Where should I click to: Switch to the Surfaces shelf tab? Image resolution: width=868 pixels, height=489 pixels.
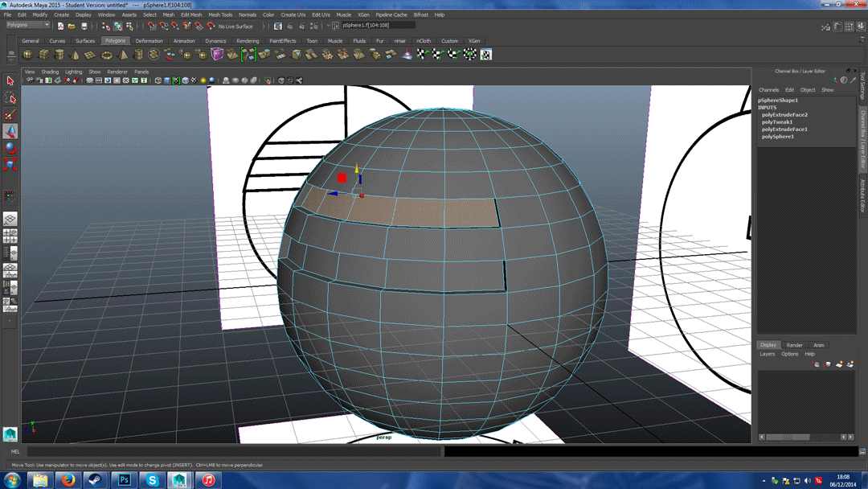pyautogui.click(x=85, y=41)
